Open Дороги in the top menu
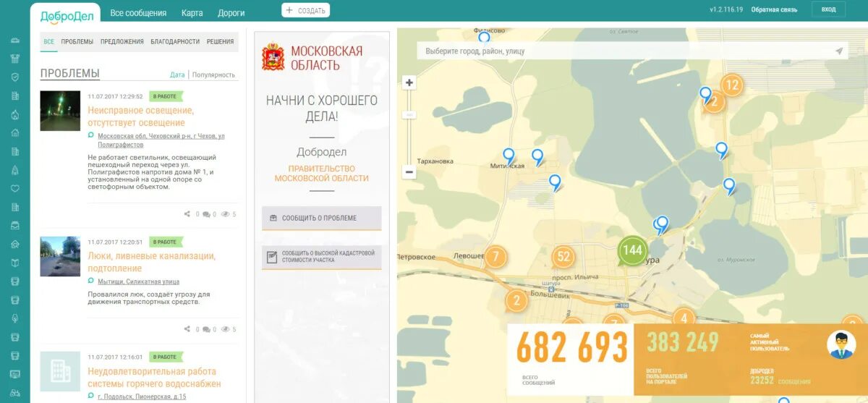Screen dimensions: 868x403 click(x=231, y=13)
